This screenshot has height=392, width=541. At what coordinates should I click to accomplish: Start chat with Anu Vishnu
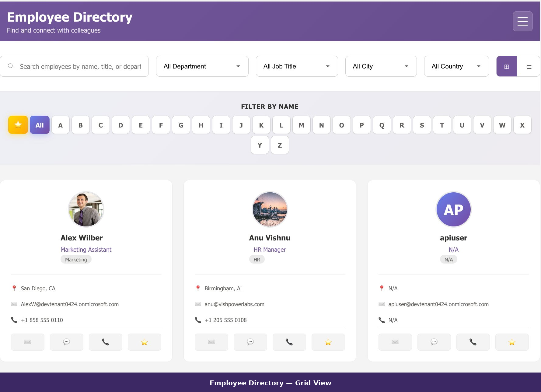pyautogui.click(x=250, y=342)
